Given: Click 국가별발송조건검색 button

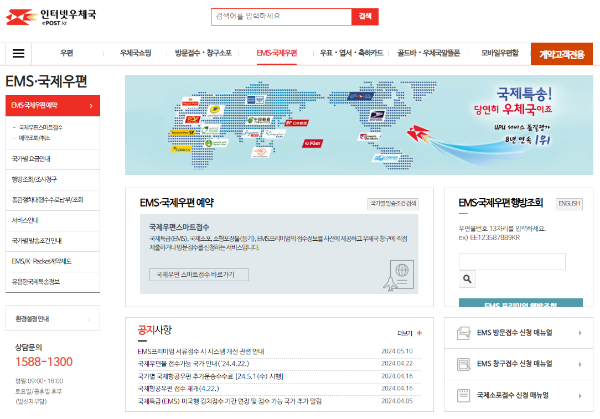Looking at the screenshot, I should click(393, 204).
